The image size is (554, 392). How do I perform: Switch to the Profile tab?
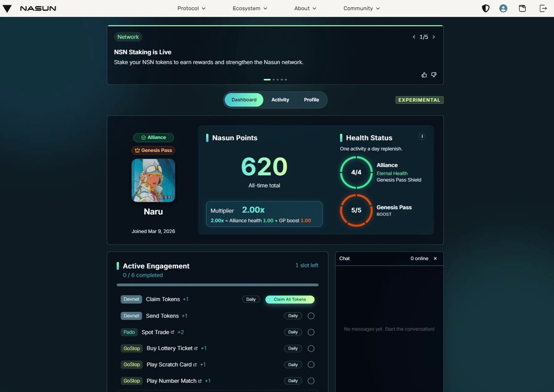tap(312, 100)
